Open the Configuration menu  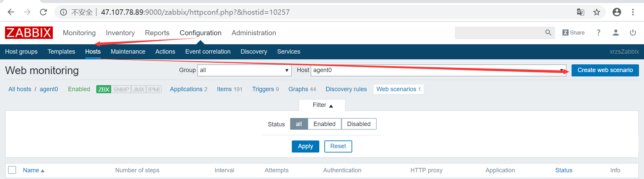point(200,33)
